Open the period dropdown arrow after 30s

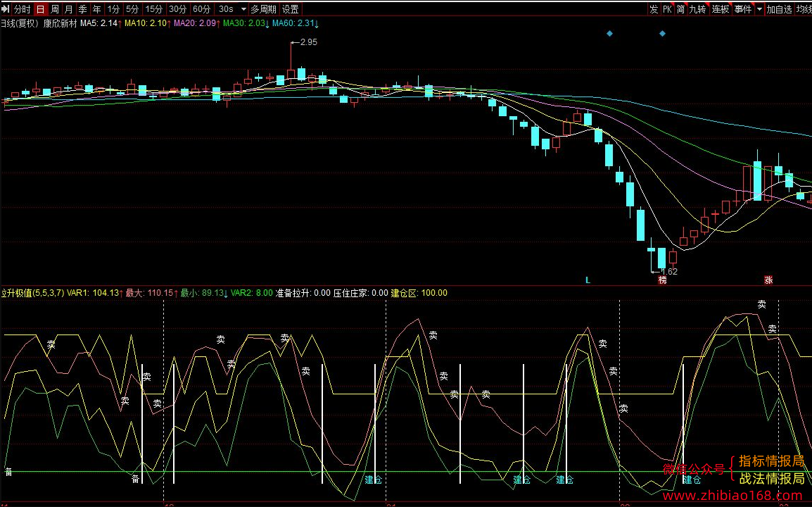(243, 9)
